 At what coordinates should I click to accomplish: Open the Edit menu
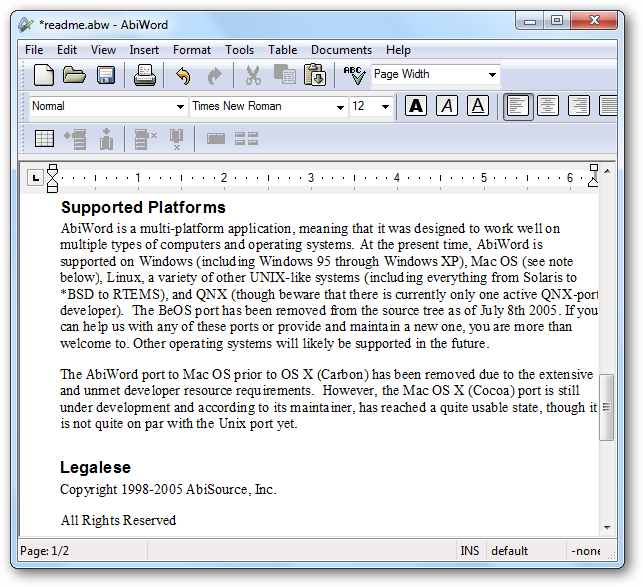pyautogui.click(x=67, y=50)
